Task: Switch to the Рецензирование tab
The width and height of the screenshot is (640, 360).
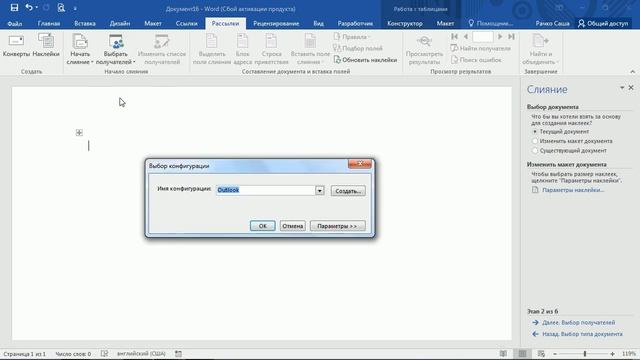Action: 276,24
